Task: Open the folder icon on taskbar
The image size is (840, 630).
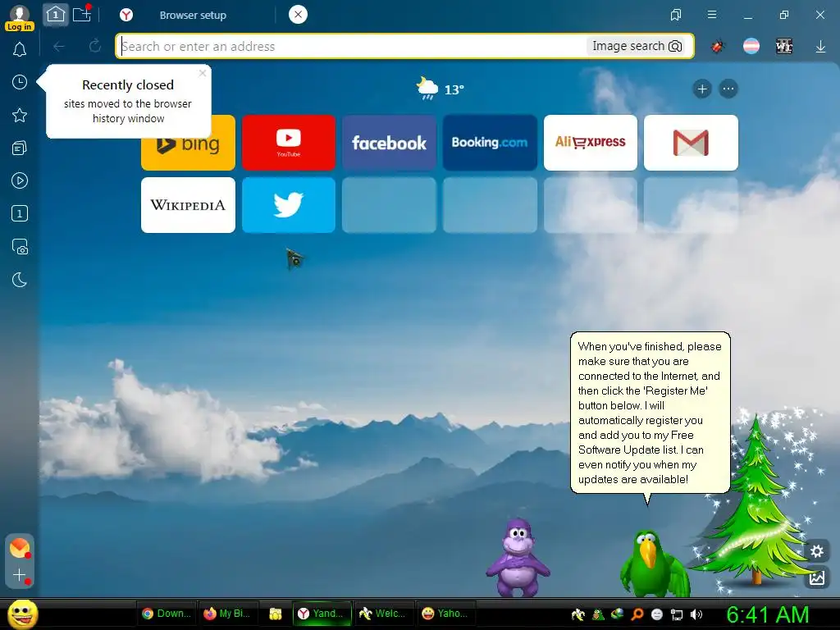Action: click(x=276, y=614)
